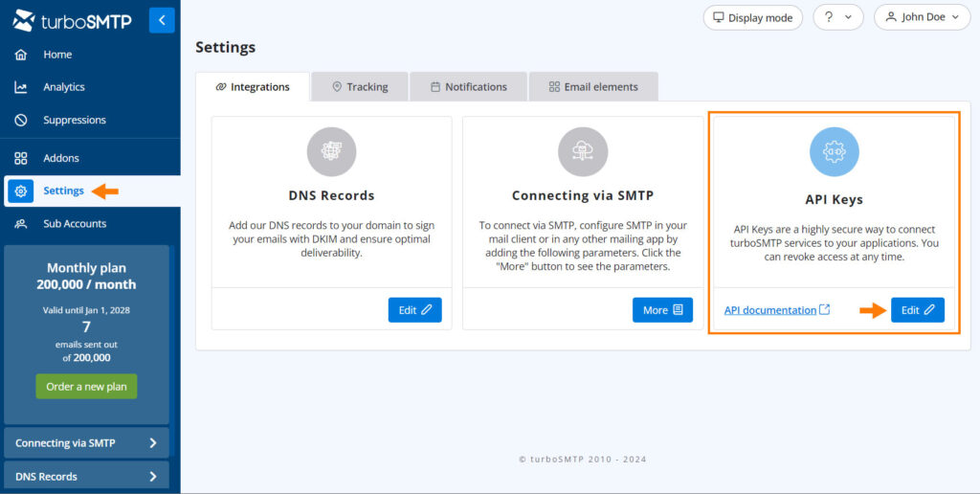The height and width of the screenshot is (494, 980).
Task: Switch to the Notifications tab
Action: tap(468, 87)
